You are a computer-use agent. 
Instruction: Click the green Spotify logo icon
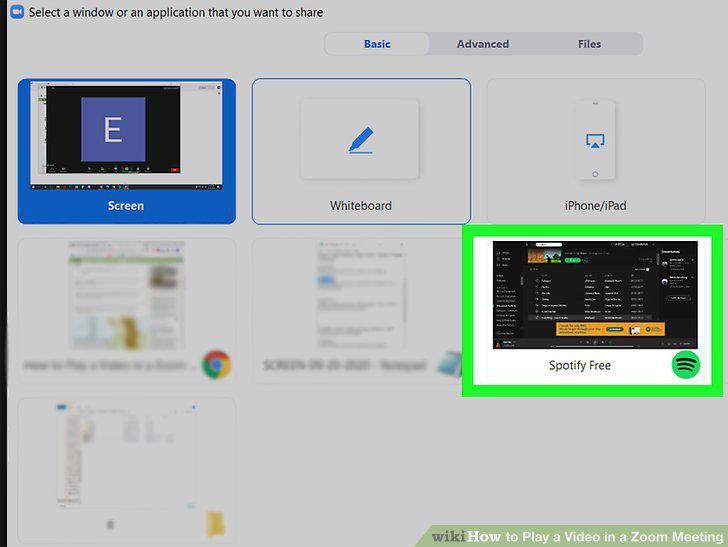(x=685, y=365)
